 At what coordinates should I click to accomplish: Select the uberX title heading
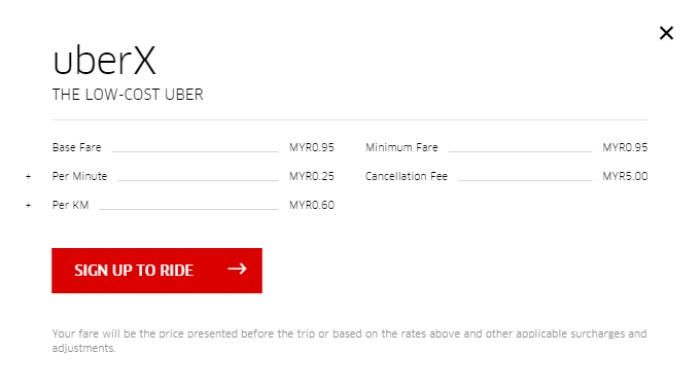104,60
